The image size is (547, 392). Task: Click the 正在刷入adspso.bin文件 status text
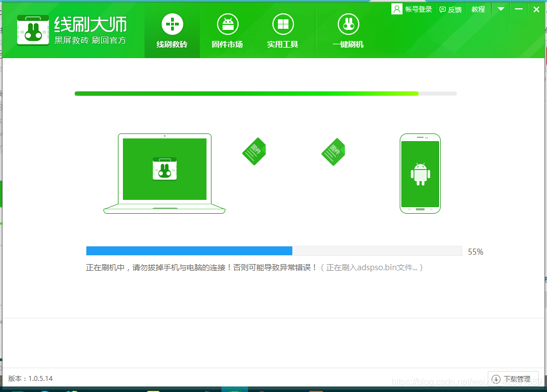(x=372, y=267)
